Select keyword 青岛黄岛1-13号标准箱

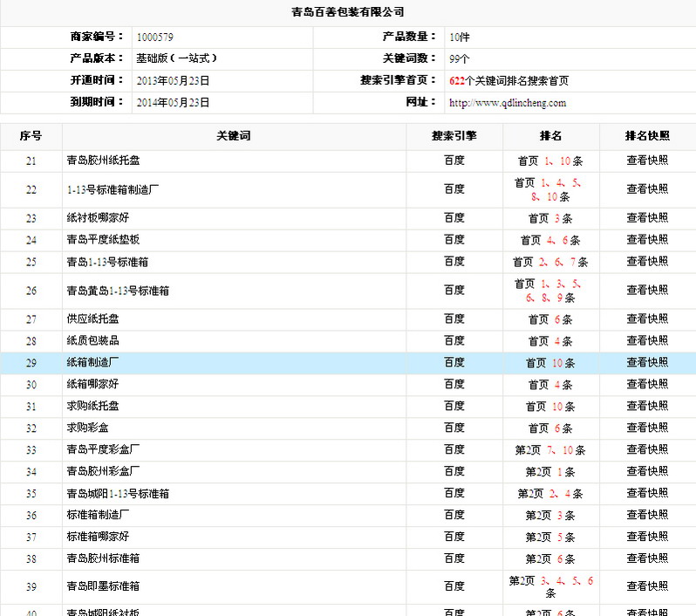(118, 291)
